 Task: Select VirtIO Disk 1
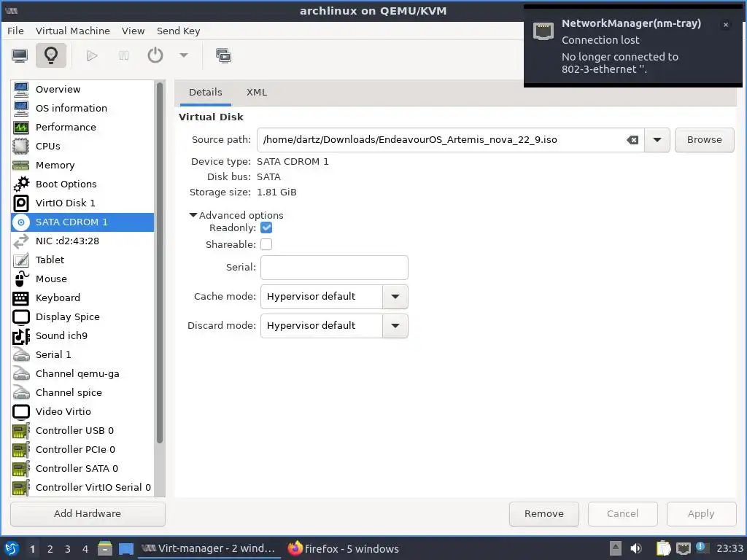pyautogui.click(x=82, y=203)
